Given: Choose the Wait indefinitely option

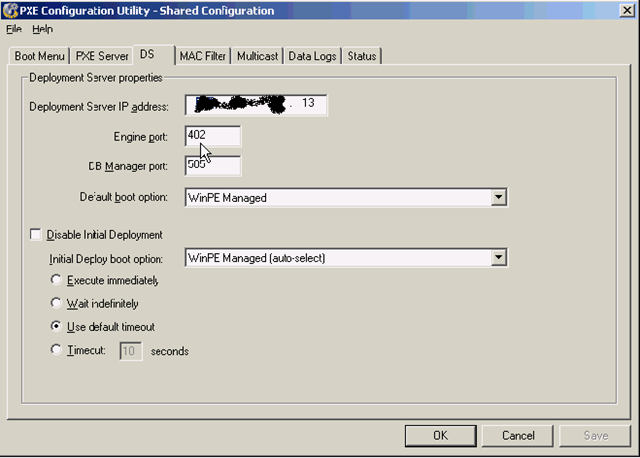Looking at the screenshot, I should tap(56, 303).
